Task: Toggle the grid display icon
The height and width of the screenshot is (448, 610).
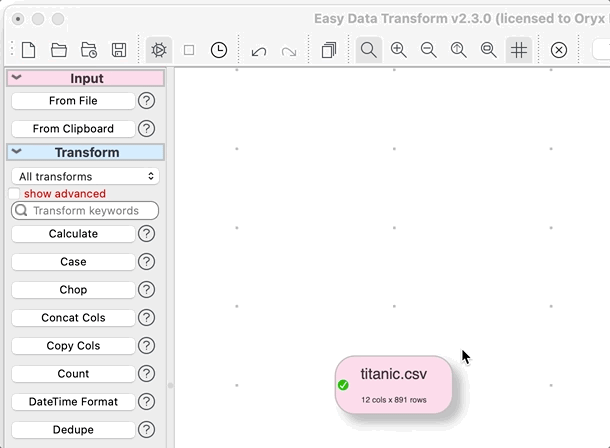Action: (518, 50)
